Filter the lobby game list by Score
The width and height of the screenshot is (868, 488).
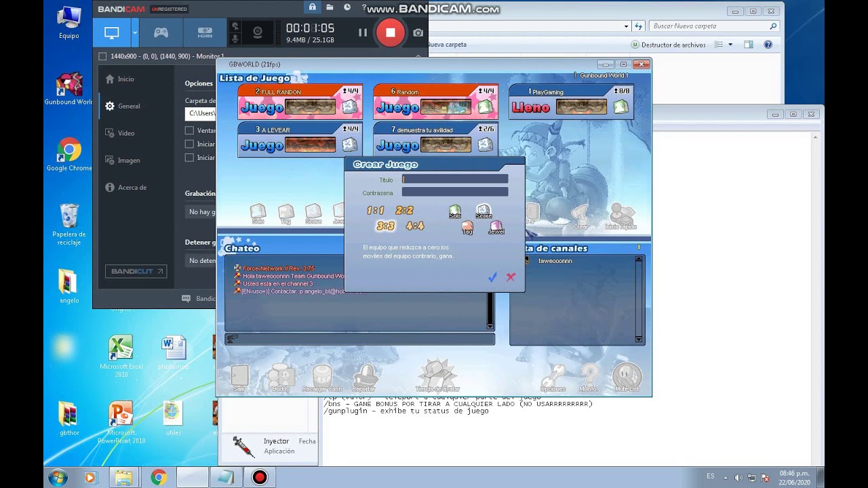coord(313,213)
